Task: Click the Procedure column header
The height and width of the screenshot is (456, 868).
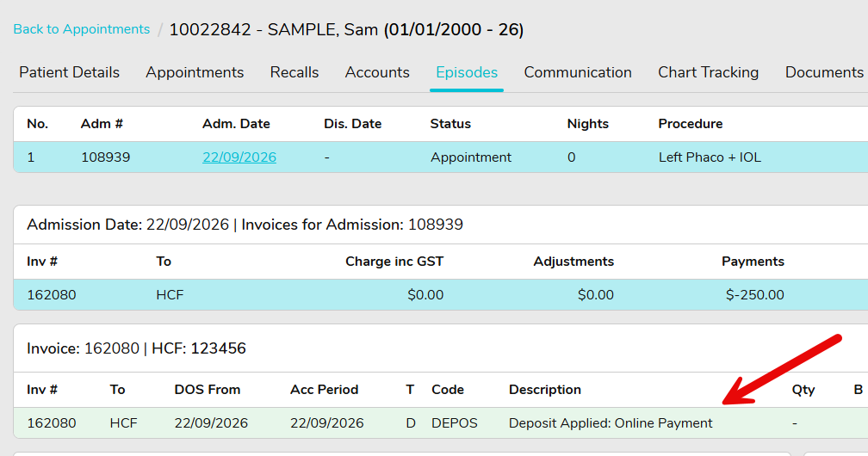Action: click(691, 123)
